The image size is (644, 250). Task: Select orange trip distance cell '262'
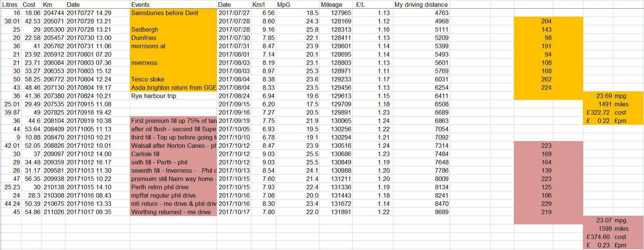pos(533,79)
